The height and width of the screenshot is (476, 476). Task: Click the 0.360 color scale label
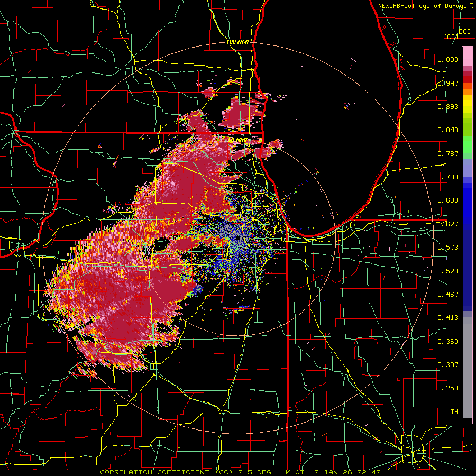point(448,342)
